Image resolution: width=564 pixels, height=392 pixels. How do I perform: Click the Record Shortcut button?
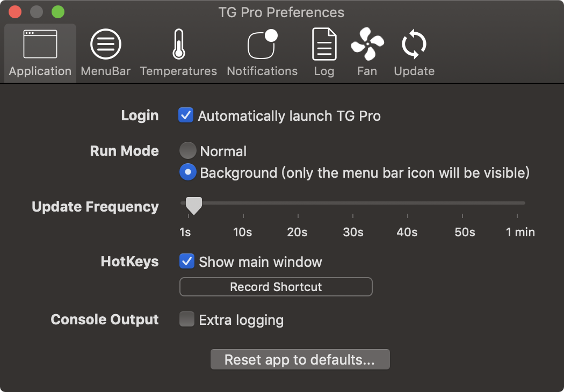276,287
